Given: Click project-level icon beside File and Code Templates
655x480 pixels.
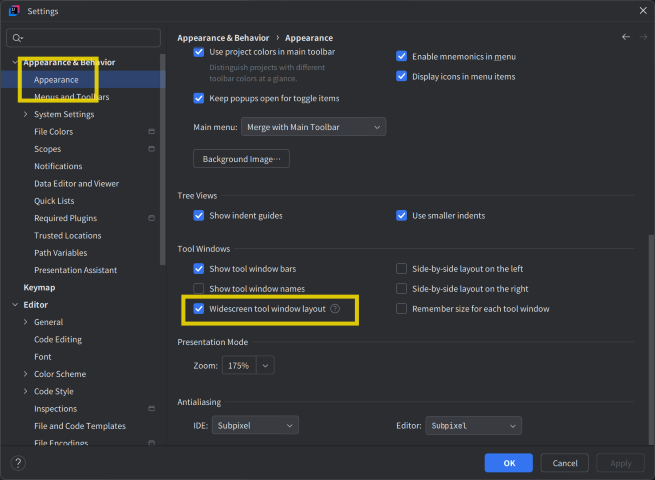Looking at the screenshot, I should click(x=151, y=426).
